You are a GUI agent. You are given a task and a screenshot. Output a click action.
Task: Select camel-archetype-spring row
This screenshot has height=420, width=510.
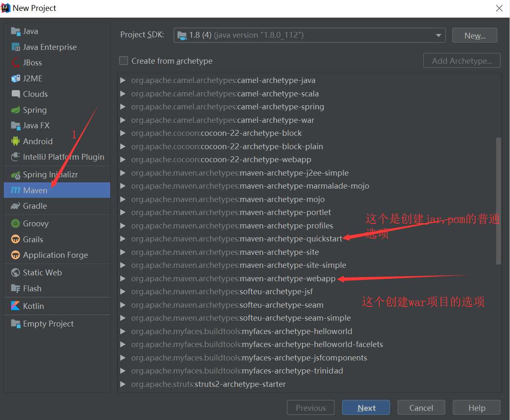[309, 106]
